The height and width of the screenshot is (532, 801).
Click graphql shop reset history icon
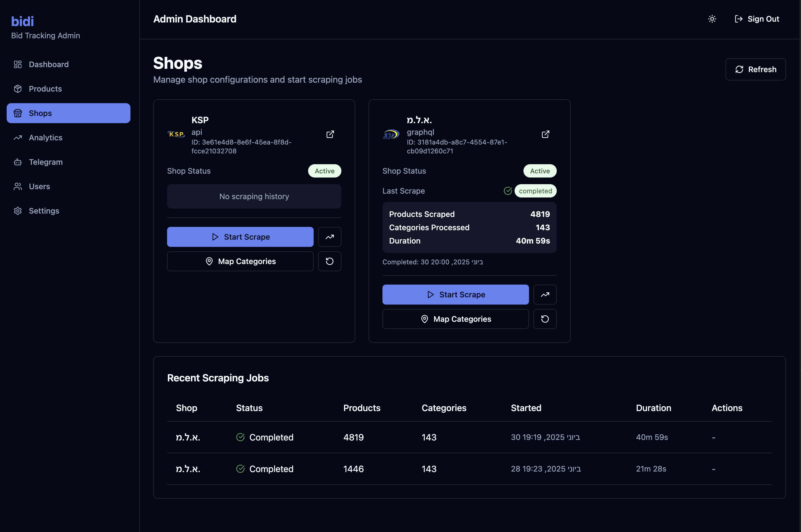545,319
